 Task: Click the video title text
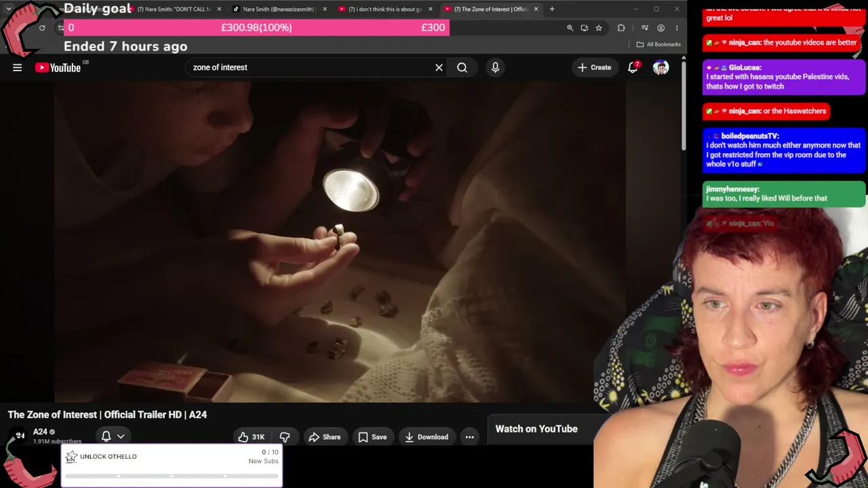tap(107, 415)
